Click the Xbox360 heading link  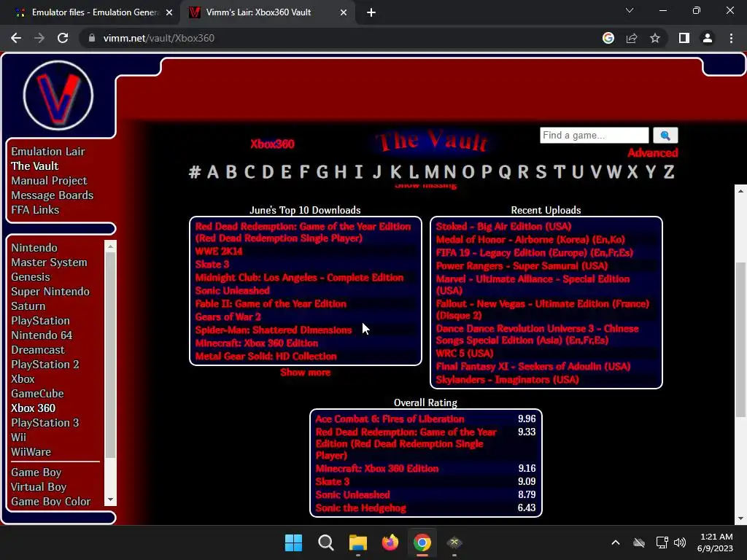click(272, 144)
